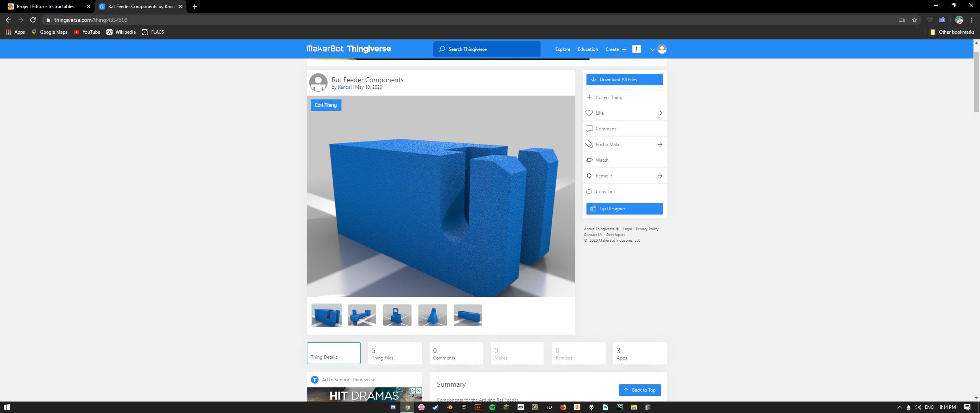
Task: Click the send-to-devices icon in address bar
Action: pyautogui.click(x=902, y=20)
